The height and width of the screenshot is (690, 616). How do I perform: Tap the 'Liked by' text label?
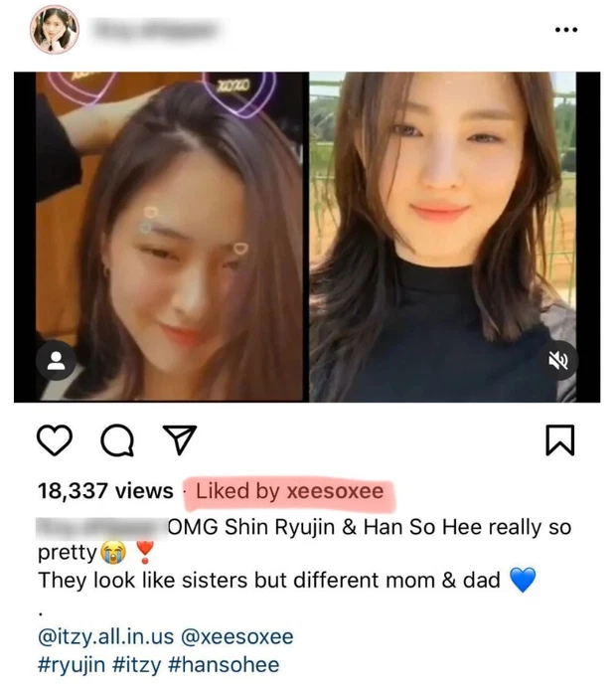[237, 491]
